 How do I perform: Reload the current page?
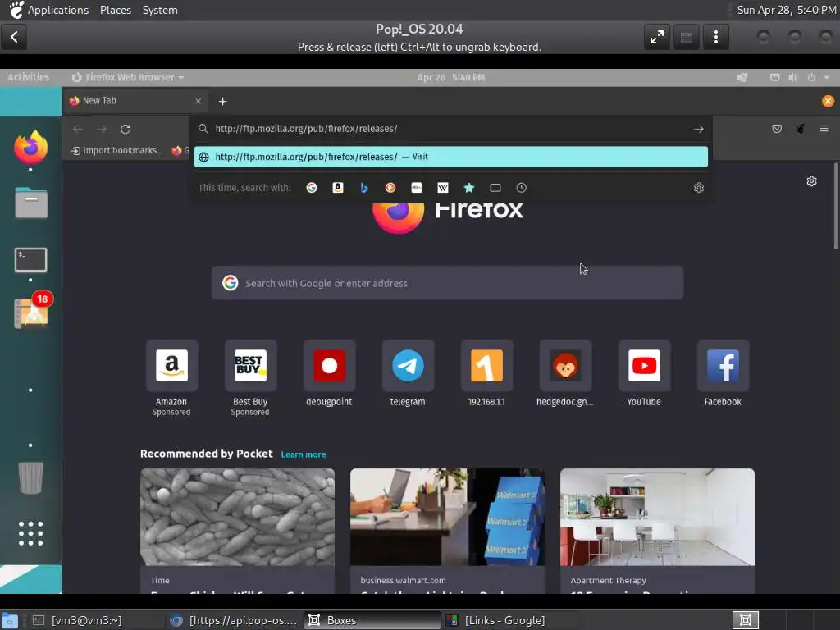point(126,129)
